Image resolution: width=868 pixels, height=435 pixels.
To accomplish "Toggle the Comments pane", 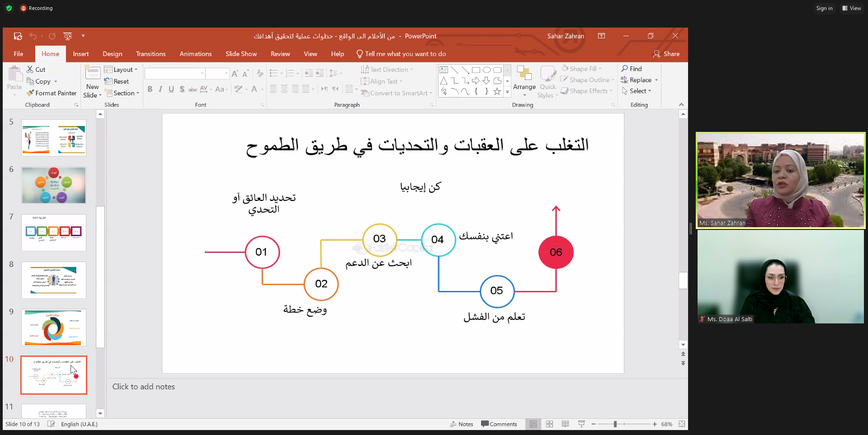I will [499, 424].
